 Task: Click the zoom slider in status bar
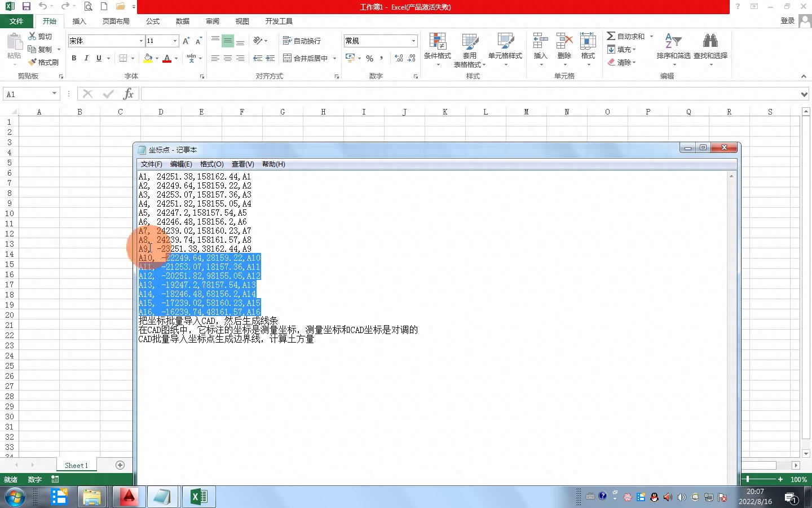click(x=748, y=479)
